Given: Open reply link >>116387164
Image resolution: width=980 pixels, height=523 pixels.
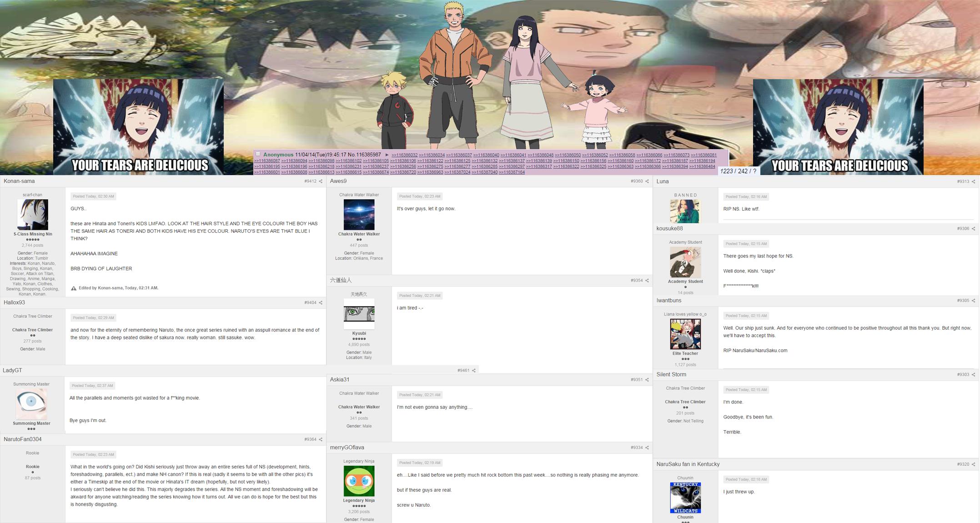Looking at the screenshot, I should (x=512, y=172).
